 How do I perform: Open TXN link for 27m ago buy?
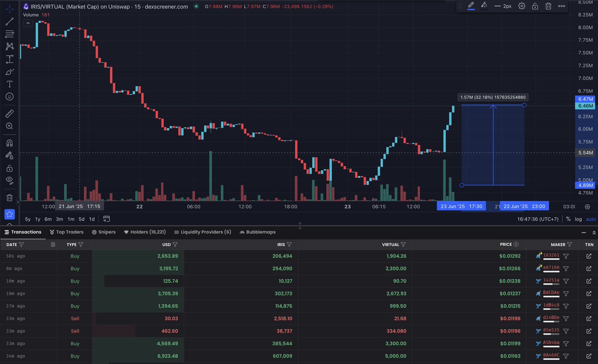589,306
